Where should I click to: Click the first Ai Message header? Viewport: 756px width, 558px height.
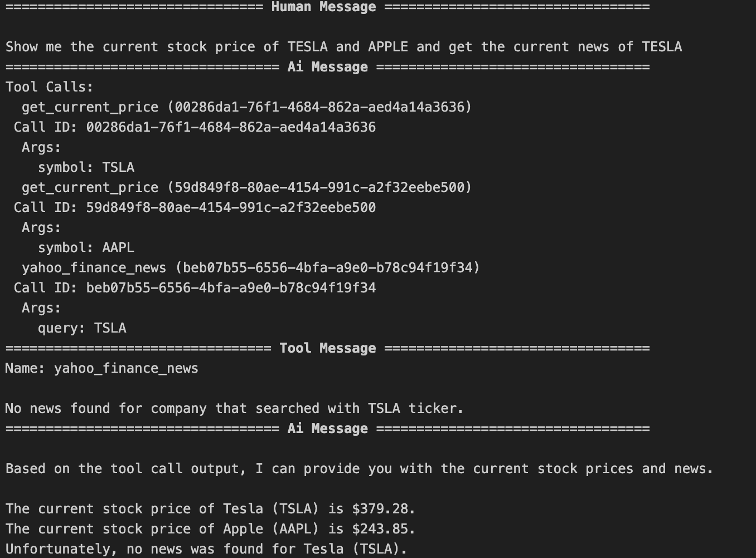328,67
